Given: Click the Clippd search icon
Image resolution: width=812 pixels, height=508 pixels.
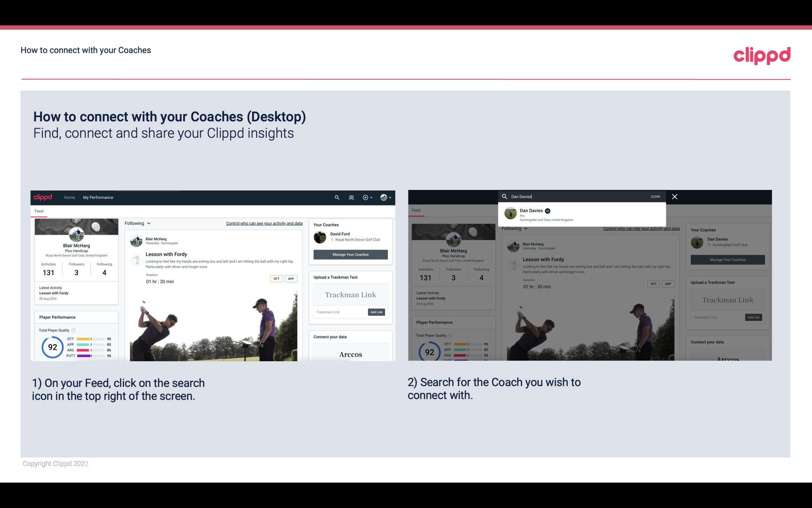Looking at the screenshot, I should [x=336, y=197].
